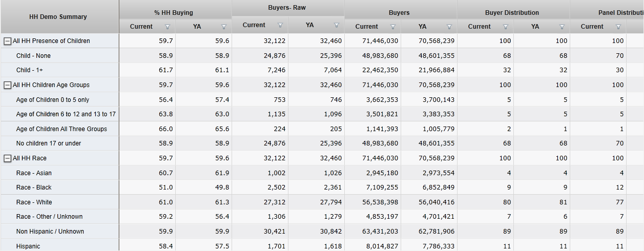The image size is (644, 251).
Task: Open filter on Panel Distribution Current column
Action: 618,27
